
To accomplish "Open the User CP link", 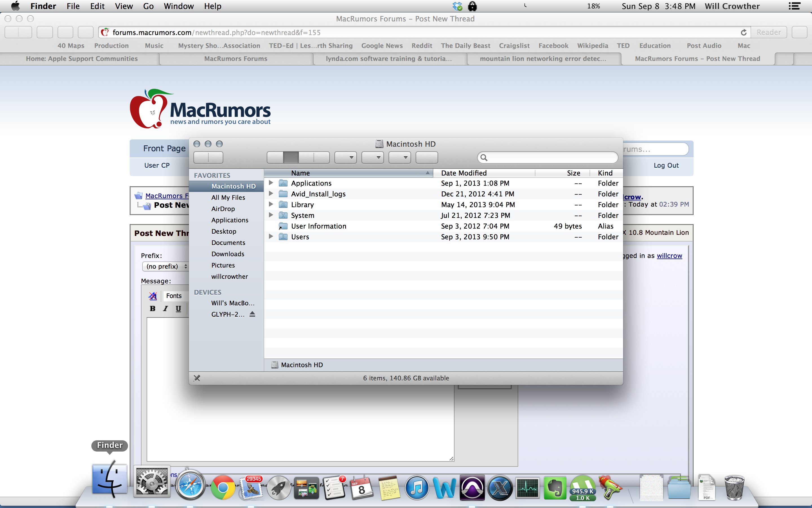I will [157, 165].
